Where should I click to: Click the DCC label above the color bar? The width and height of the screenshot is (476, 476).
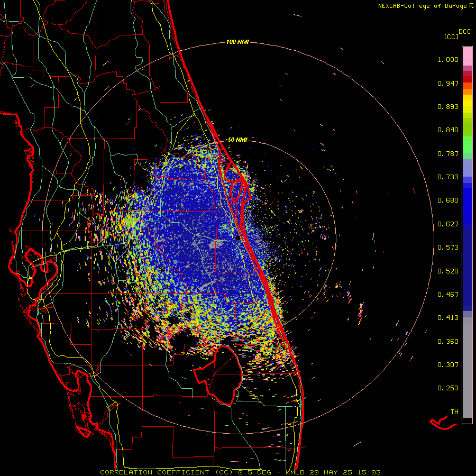coord(464,31)
